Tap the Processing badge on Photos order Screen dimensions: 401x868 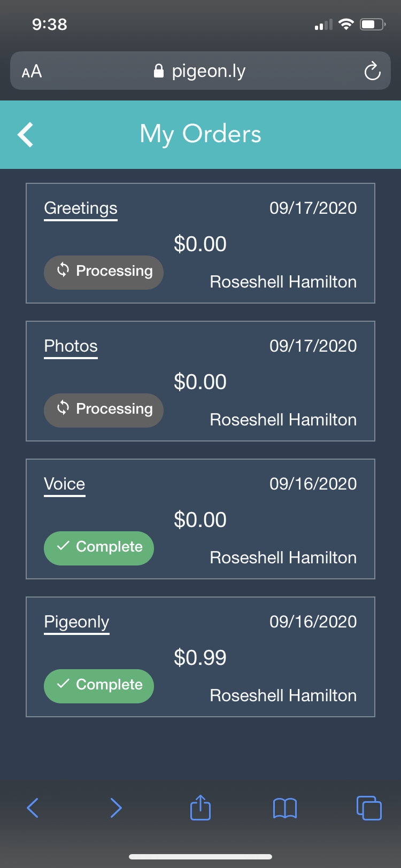pyautogui.click(x=103, y=409)
